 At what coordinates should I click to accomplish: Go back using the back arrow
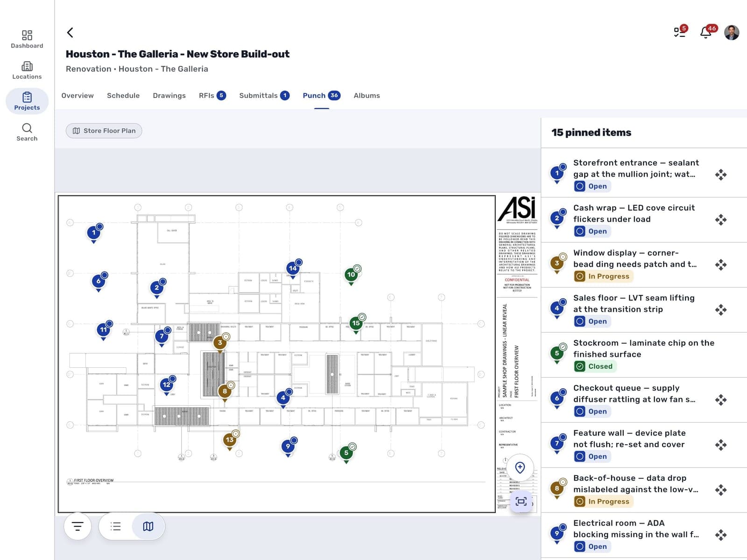coord(70,32)
